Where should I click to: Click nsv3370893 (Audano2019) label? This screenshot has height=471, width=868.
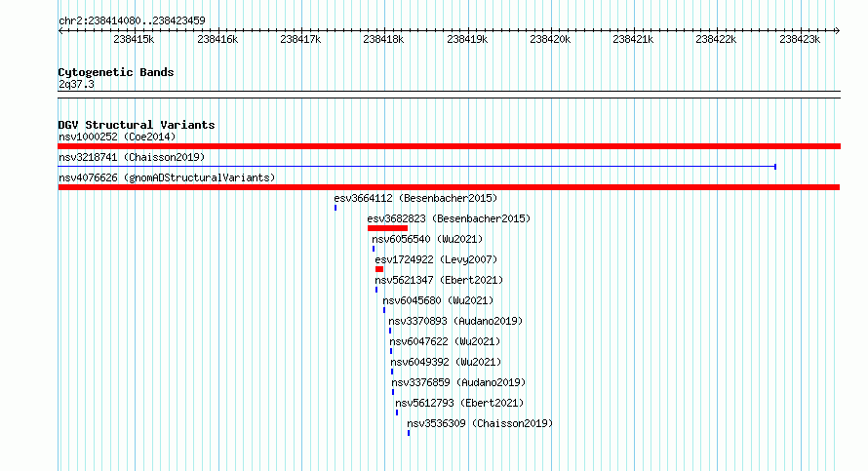click(455, 321)
